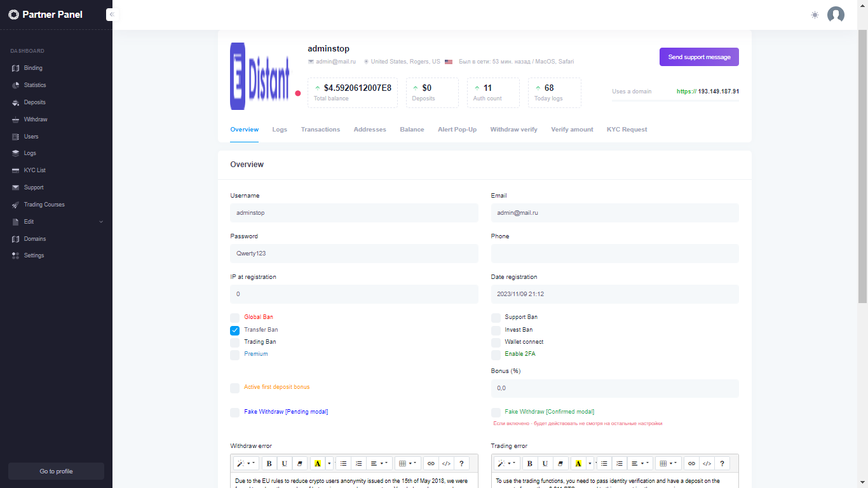Open the sidebar Logs page via its layers icon

pos(16,153)
